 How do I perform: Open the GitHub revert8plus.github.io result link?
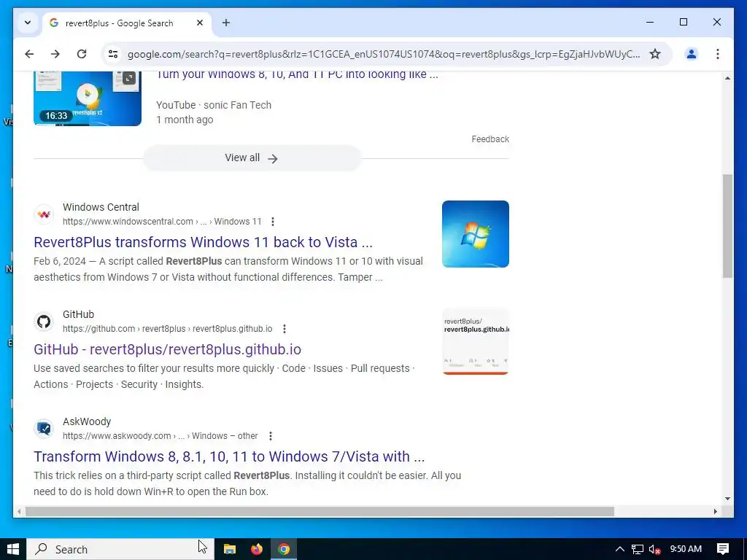pos(167,349)
